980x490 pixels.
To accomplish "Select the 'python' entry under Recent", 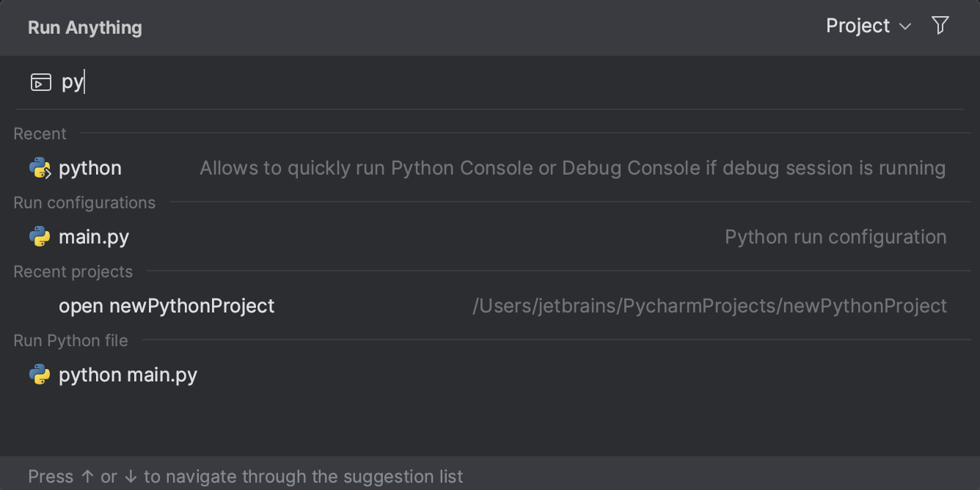I will point(89,167).
